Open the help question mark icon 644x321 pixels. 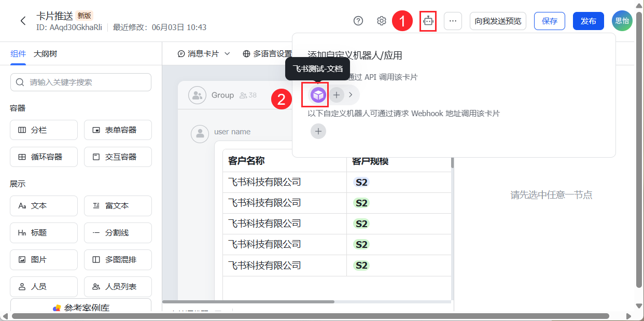tap(358, 21)
